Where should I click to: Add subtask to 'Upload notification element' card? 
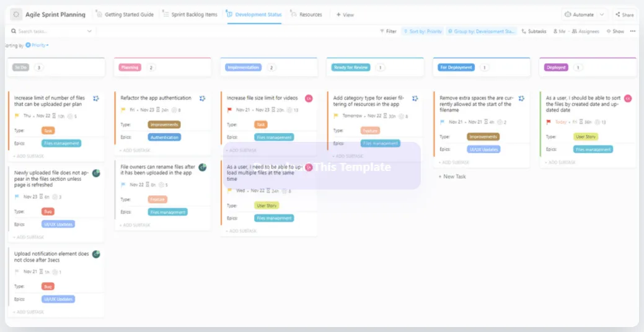coord(29,312)
